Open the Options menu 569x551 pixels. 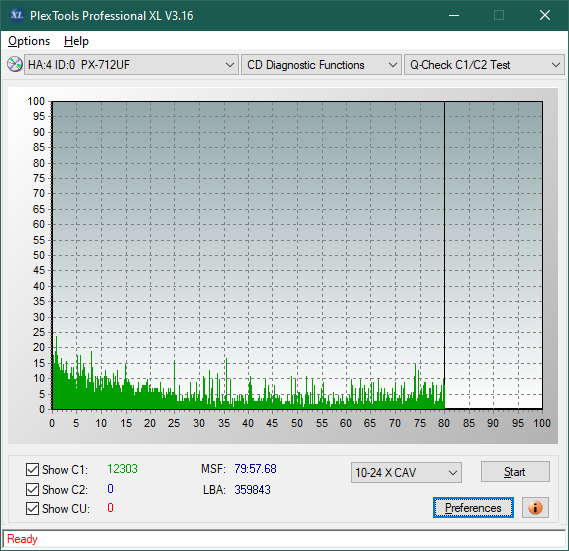pos(29,41)
